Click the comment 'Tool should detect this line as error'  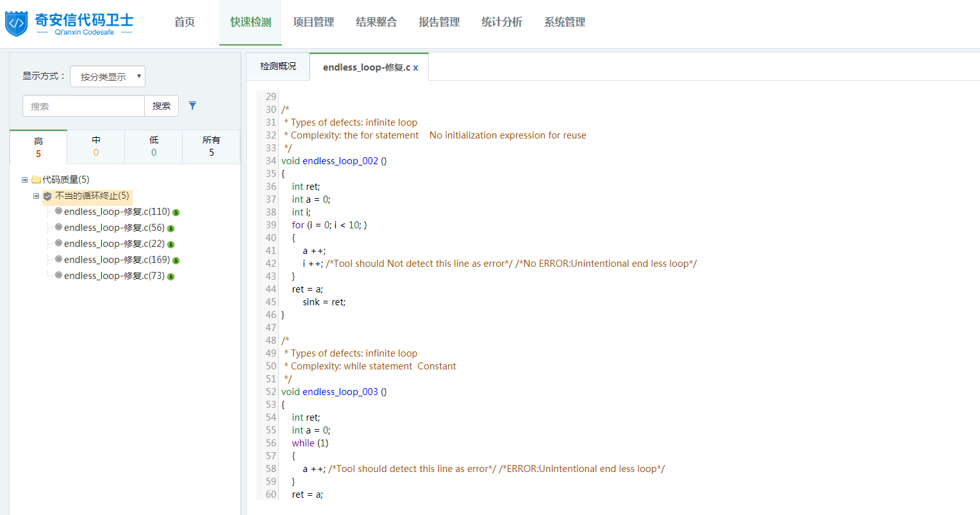412,469
